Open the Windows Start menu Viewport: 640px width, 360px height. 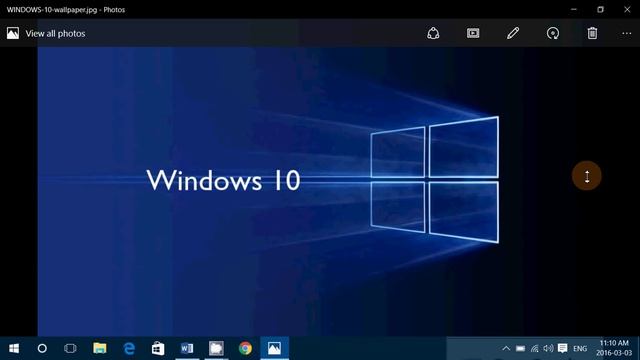pyautogui.click(x=14, y=348)
